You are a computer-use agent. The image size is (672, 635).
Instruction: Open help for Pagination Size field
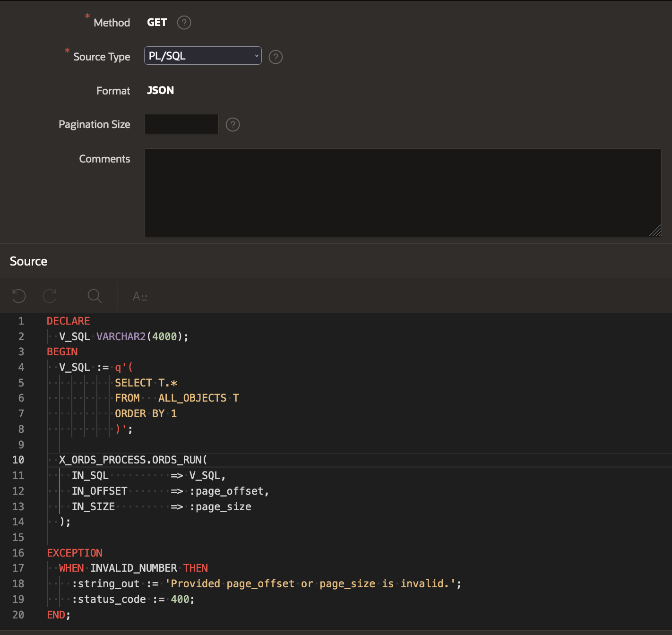pyautogui.click(x=233, y=125)
